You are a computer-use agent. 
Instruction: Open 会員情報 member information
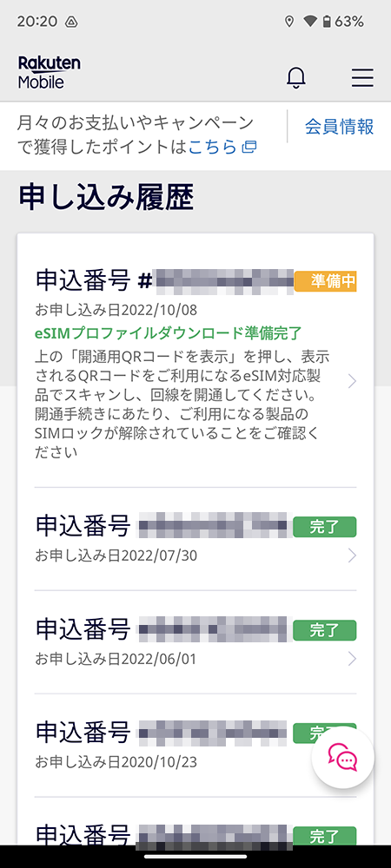pyautogui.click(x=339, y=127)
